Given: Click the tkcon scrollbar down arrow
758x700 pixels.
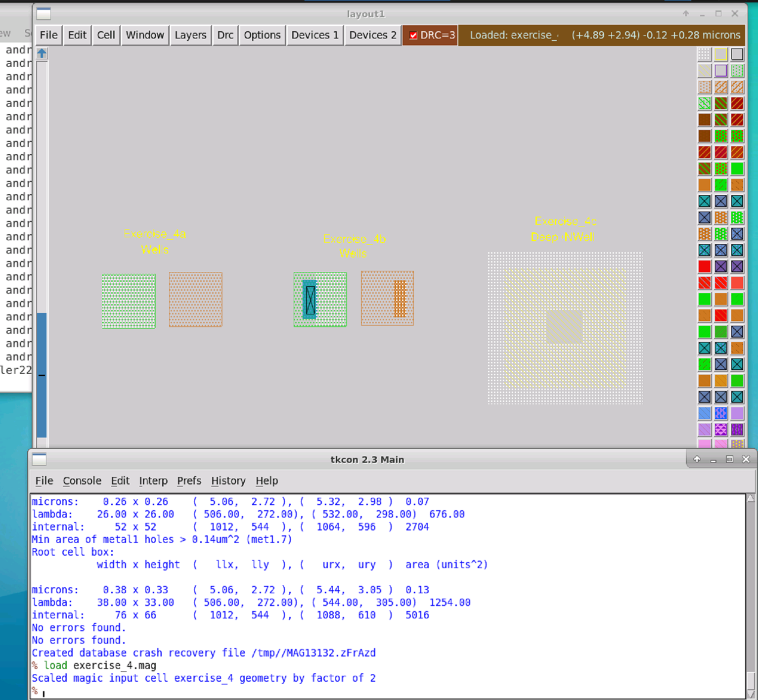Looking at the screenshot, I should [751, 694].
